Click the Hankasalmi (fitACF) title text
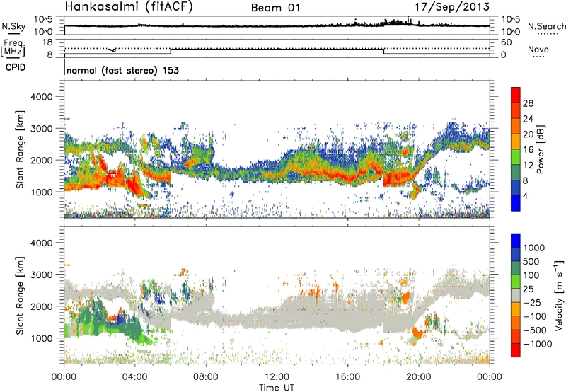 tap(129, 7)
